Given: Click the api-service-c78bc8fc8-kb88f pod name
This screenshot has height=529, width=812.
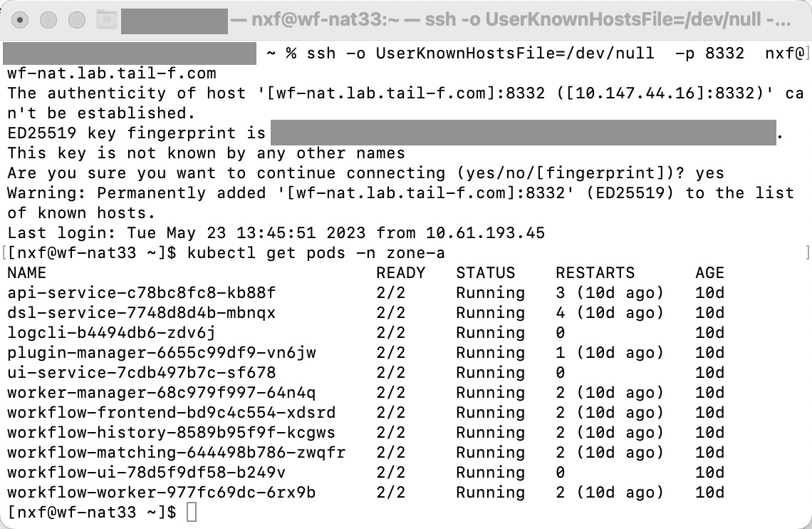Looking at the screenshot, I should (x=141, y=293).
